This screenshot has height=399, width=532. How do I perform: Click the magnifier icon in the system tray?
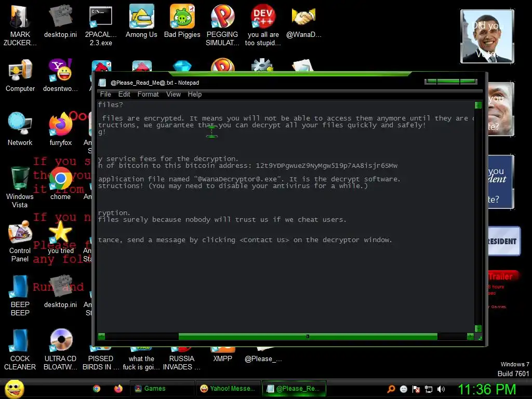point(391,389)
